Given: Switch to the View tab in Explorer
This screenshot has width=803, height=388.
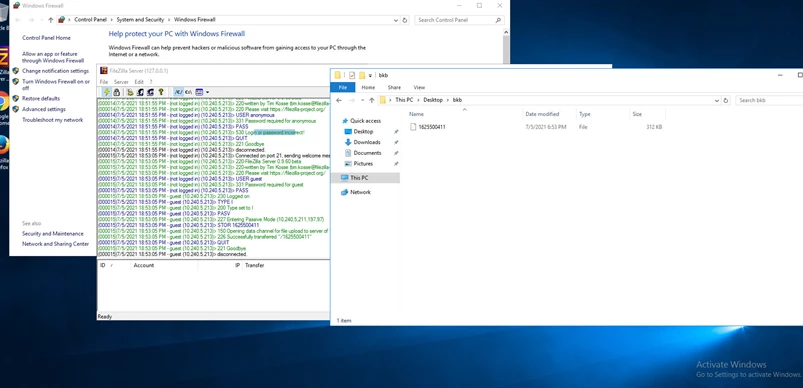Looking at the screenshot, I should 419,88.
